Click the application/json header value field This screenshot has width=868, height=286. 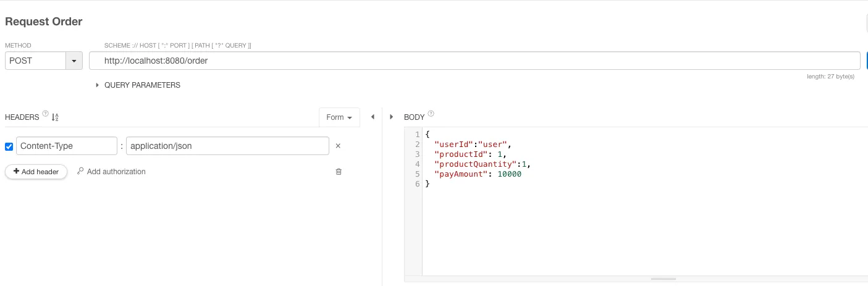click(x=227, y=146)
